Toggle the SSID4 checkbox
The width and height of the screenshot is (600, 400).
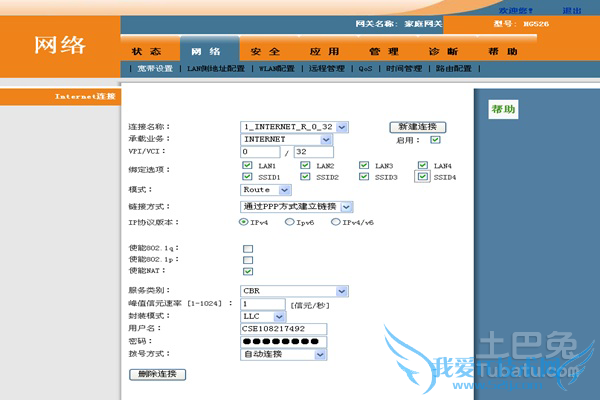click(422, 176)
